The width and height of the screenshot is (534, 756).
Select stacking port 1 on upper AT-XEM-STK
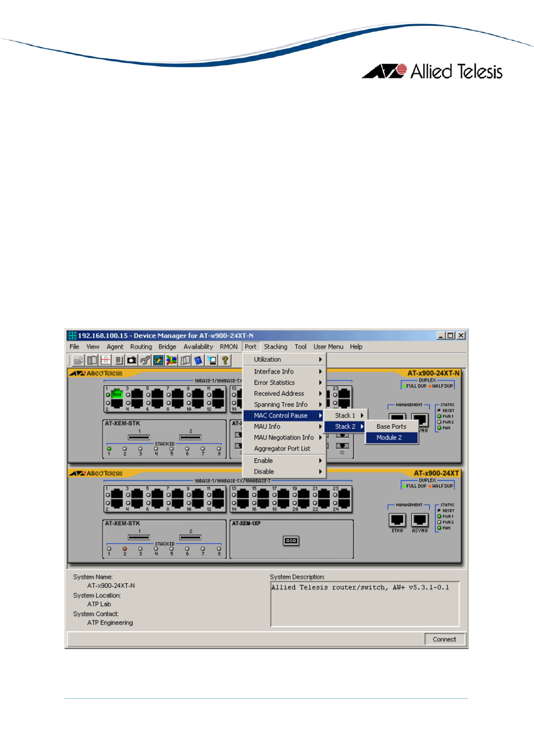139,437
